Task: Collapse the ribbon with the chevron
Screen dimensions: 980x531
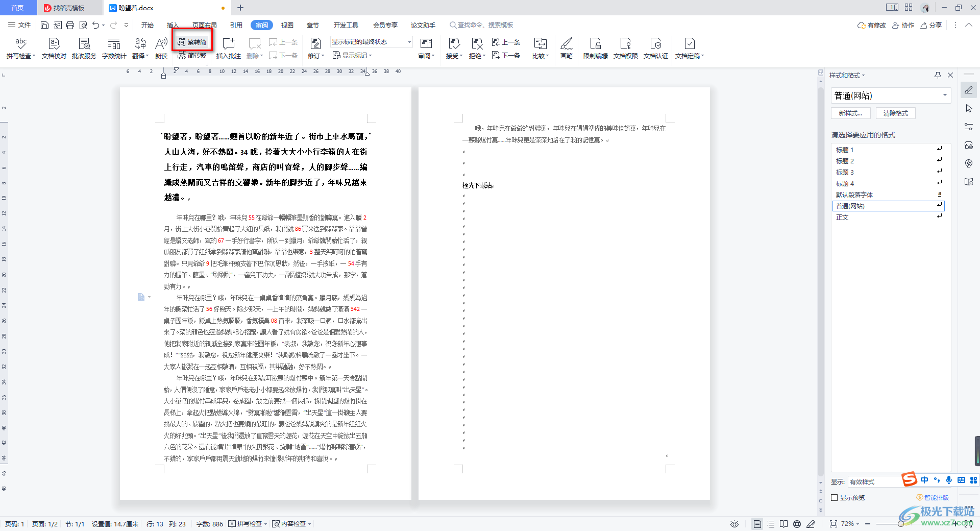Action: click(969, 25)
